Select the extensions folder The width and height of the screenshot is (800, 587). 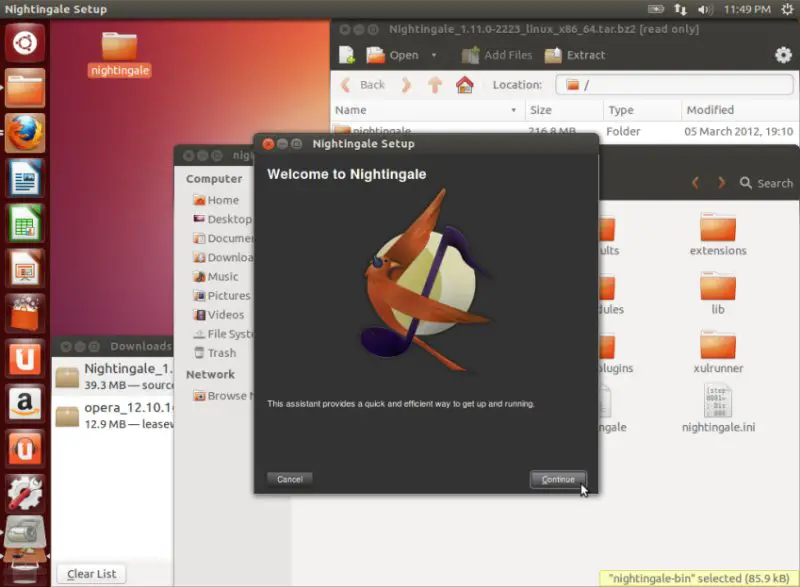click(x=718, y=235)
